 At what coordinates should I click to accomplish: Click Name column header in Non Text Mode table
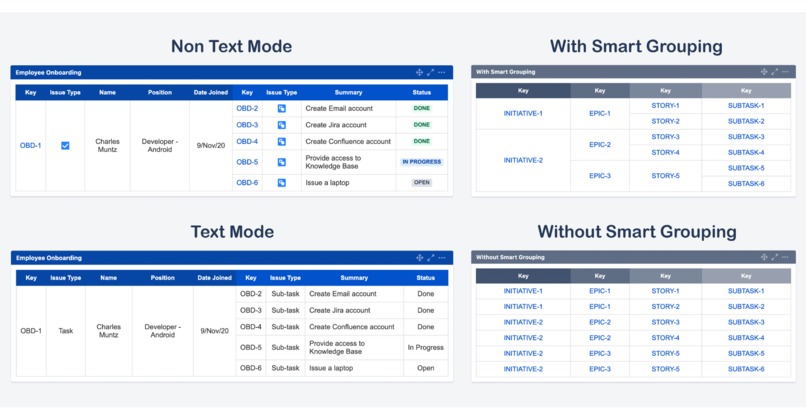(107, 93)
